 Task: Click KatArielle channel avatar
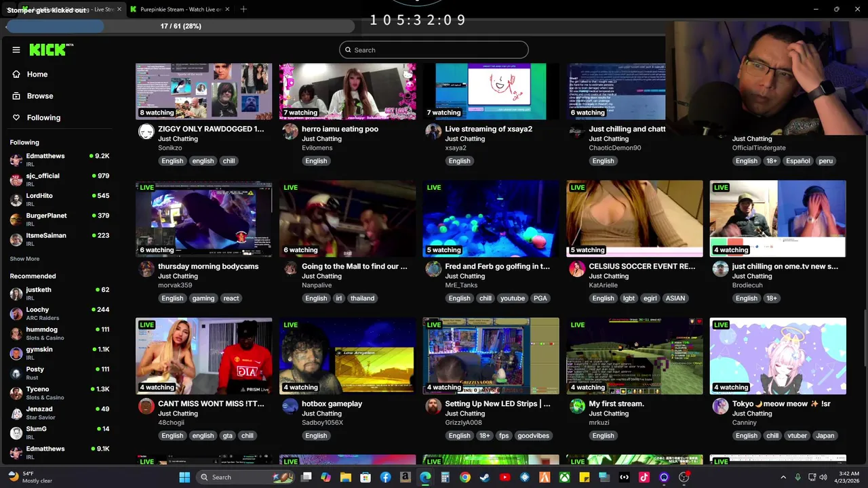(x=577, y=269)
